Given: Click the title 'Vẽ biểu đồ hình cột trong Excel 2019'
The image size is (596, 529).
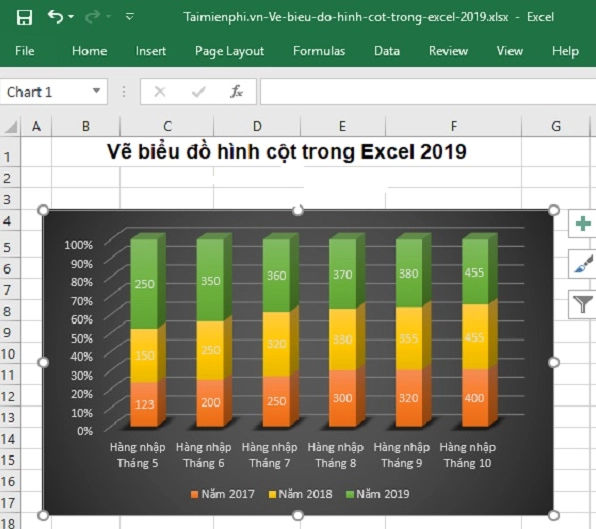Looking at the screenshot, I should pos(287,152).
